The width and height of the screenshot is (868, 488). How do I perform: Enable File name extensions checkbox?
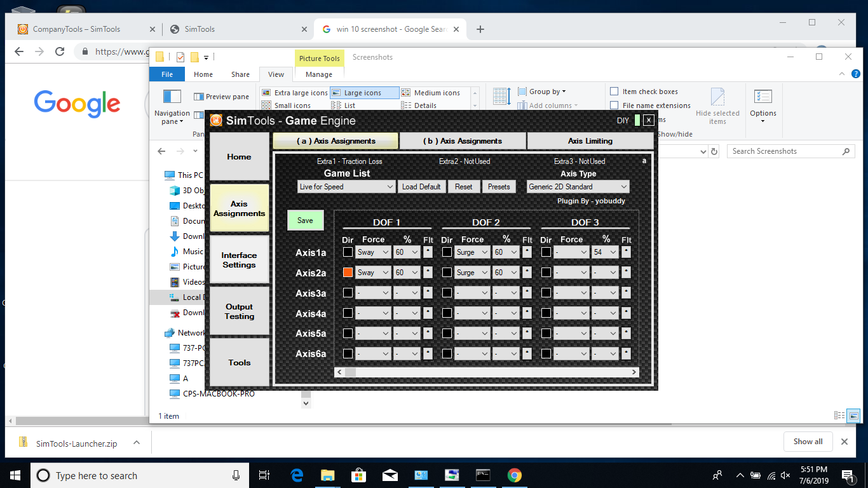[x=614, y=105]
